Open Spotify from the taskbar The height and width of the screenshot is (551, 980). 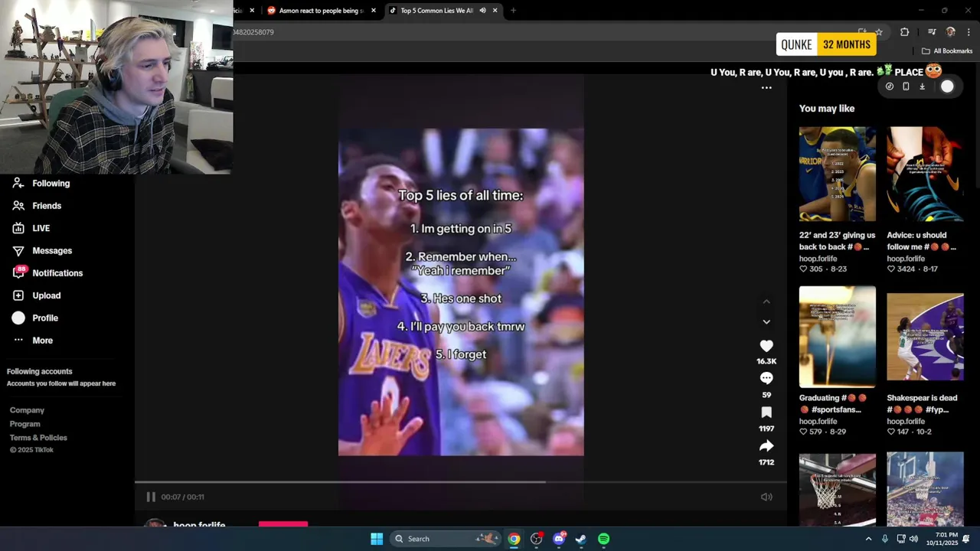[x=603, y=539]
